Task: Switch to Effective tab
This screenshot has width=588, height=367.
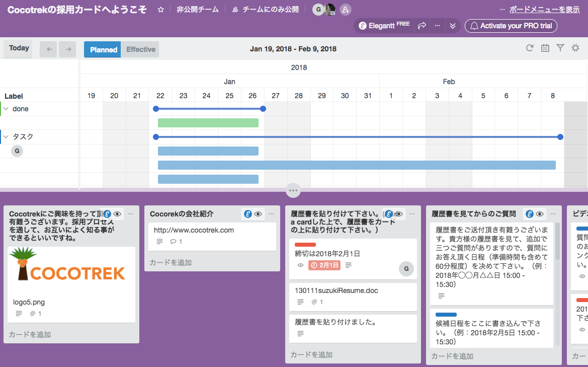Action: [x=140, y=49]
